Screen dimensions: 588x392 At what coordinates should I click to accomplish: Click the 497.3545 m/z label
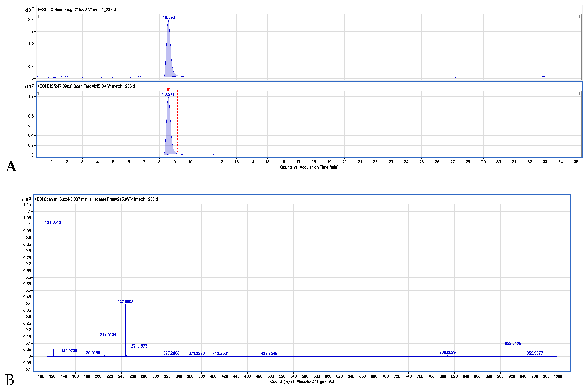[x=269, y=353]
